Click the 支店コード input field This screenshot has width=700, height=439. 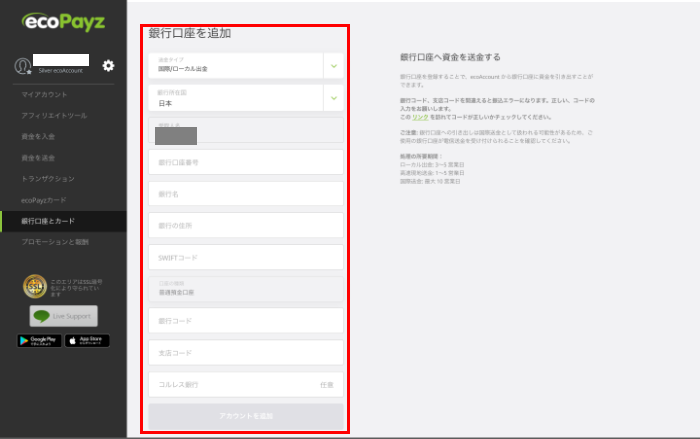[245, 353]
